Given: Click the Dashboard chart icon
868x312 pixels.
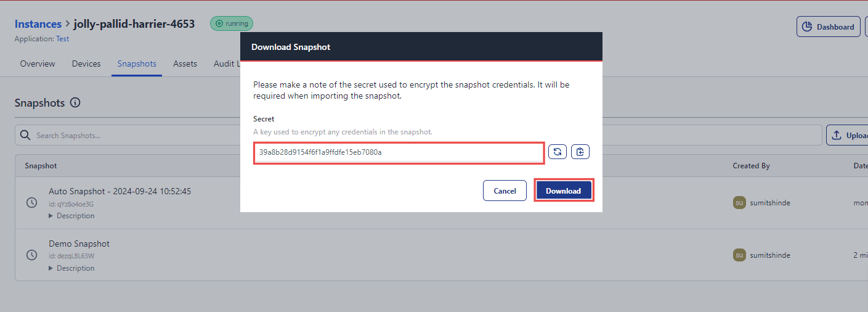Looking at the screenshot, I should pos(807,27).
